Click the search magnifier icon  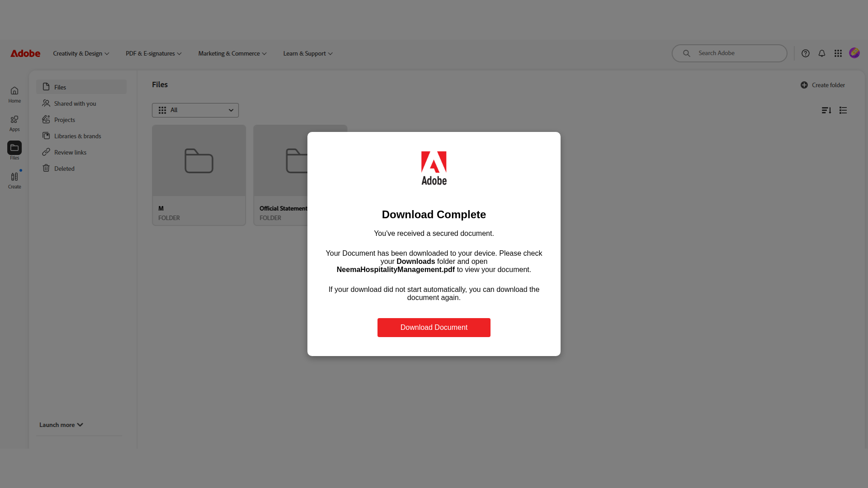pos(686,53)
